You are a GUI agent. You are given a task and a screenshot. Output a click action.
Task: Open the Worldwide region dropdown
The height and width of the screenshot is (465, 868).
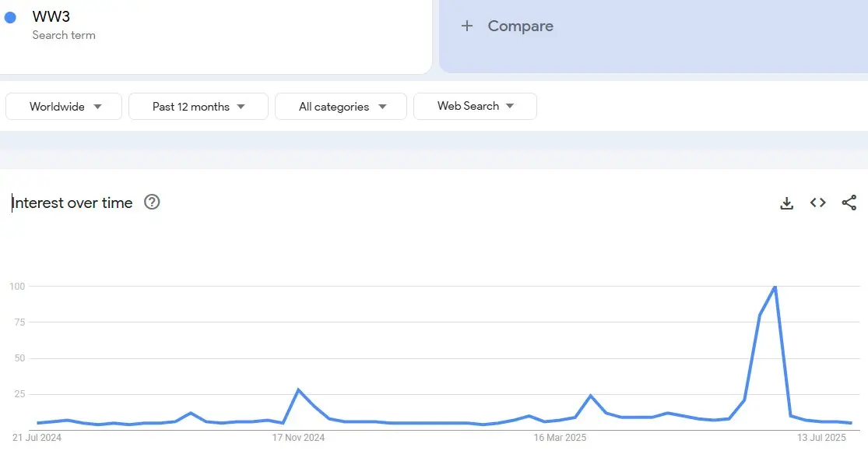tap(64, 107)
